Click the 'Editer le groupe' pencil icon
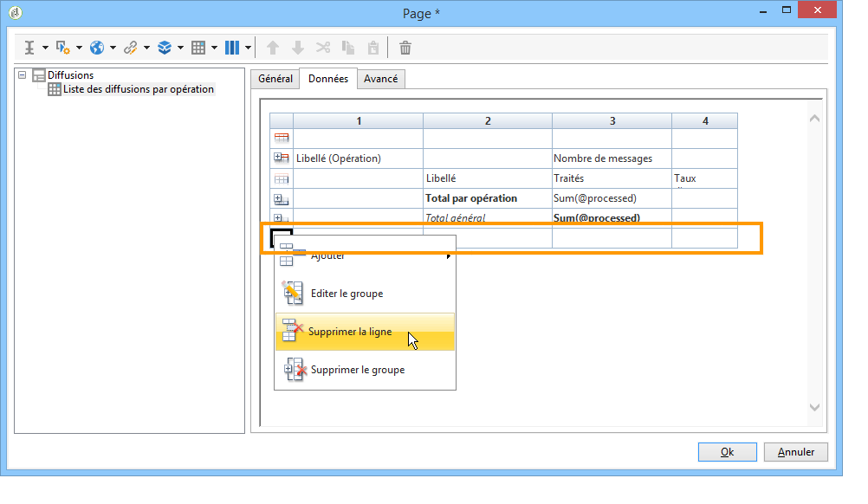This screenshot has height=504, width=868. pyautogui.click(x=293, y=294)
